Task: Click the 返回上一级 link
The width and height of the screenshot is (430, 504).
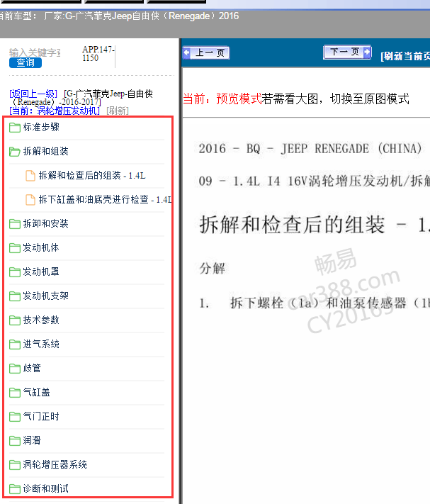Action: [x=33, y=94]
